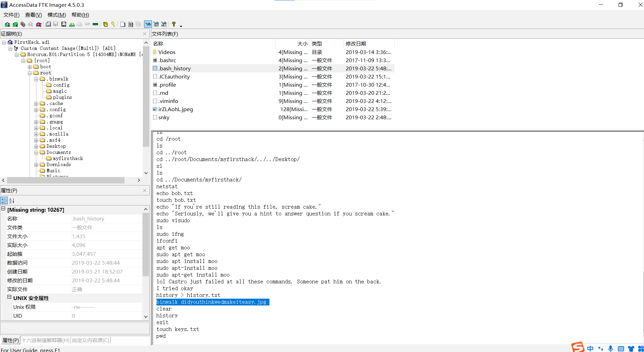This screenshot has width=644, height=352.
Task: Click Add Evidence Item toolbar icon
Action: point(7,24)
